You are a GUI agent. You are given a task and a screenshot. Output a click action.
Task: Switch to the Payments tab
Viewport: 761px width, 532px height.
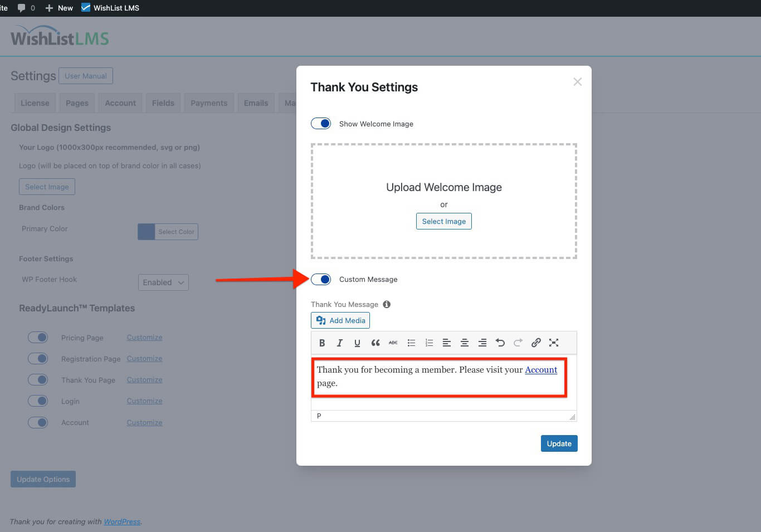pyautogui.click(x=209, y=103)
